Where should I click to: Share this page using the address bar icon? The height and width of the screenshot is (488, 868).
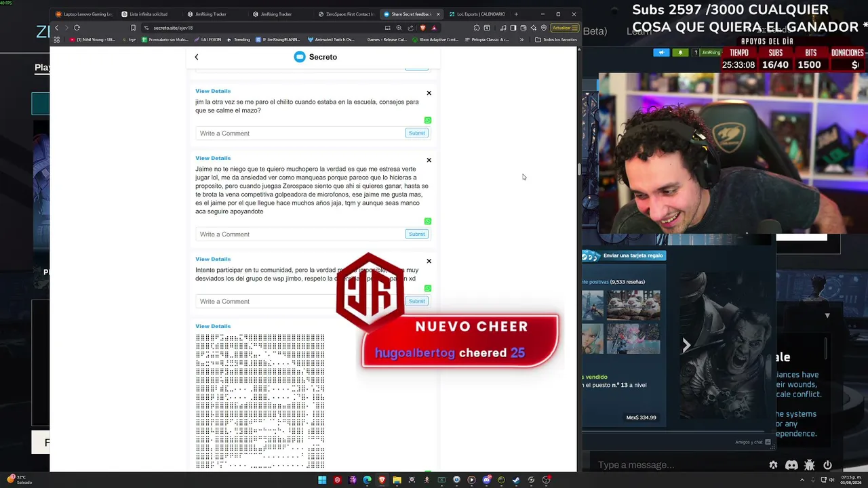click(410, 28)
